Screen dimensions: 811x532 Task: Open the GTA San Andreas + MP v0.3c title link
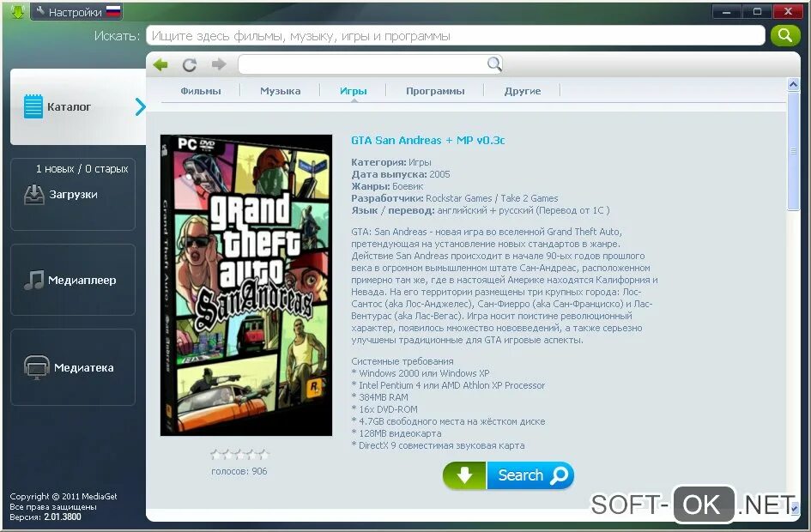tap(427, 140)
